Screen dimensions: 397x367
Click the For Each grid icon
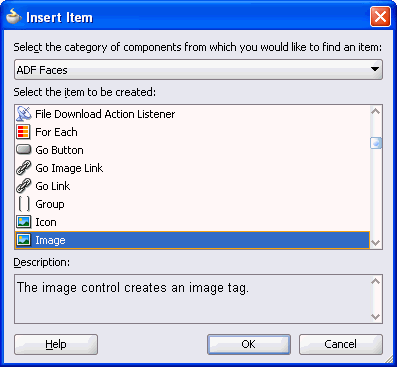pos(23,132)
